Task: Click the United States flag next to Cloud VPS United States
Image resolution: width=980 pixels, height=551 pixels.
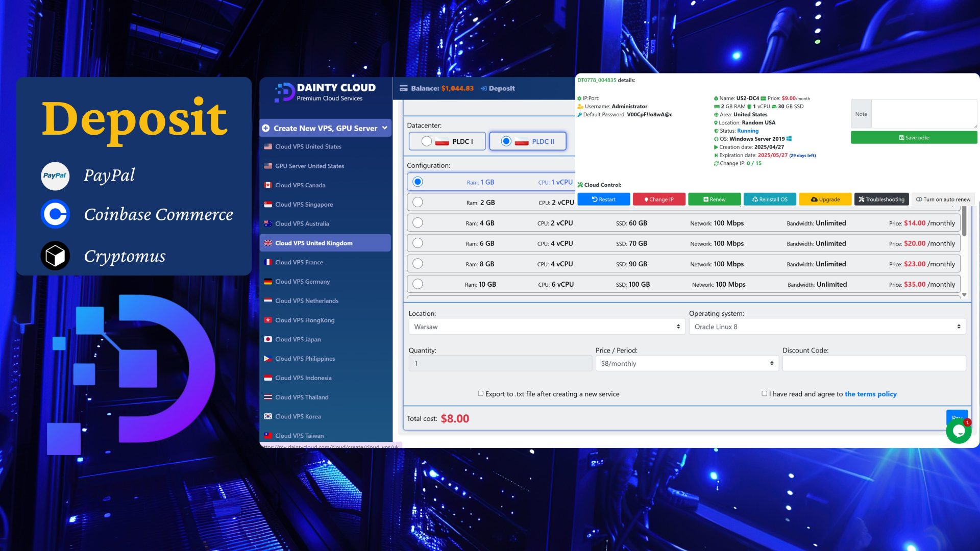Action: click(268, 146)
